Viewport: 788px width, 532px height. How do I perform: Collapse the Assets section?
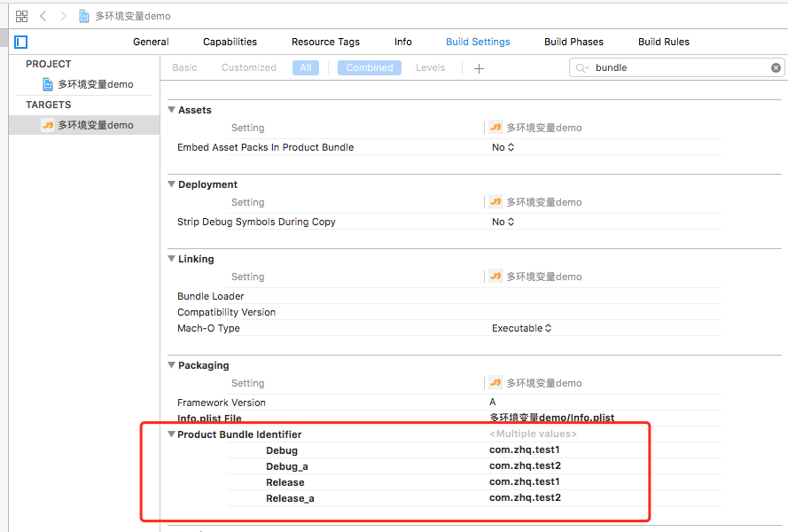point(171,110)
